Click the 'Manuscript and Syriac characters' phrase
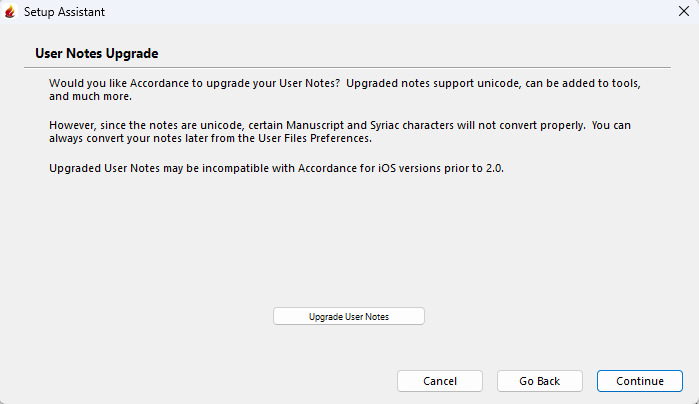699x404 pixels. (x=372, y=126)
